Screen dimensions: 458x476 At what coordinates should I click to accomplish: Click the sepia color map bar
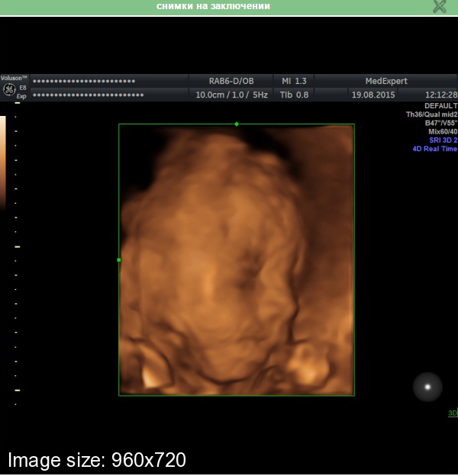(3, 160)
